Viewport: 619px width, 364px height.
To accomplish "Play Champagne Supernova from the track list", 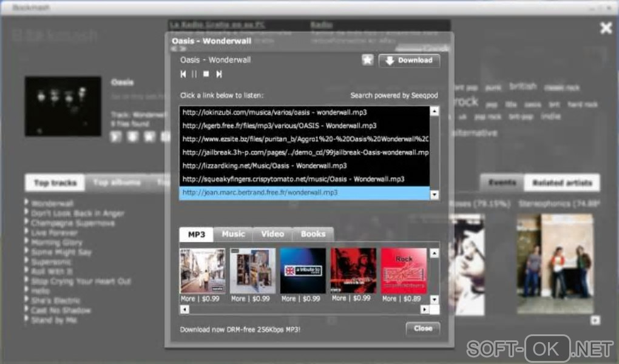I will (x=73, y=223).
